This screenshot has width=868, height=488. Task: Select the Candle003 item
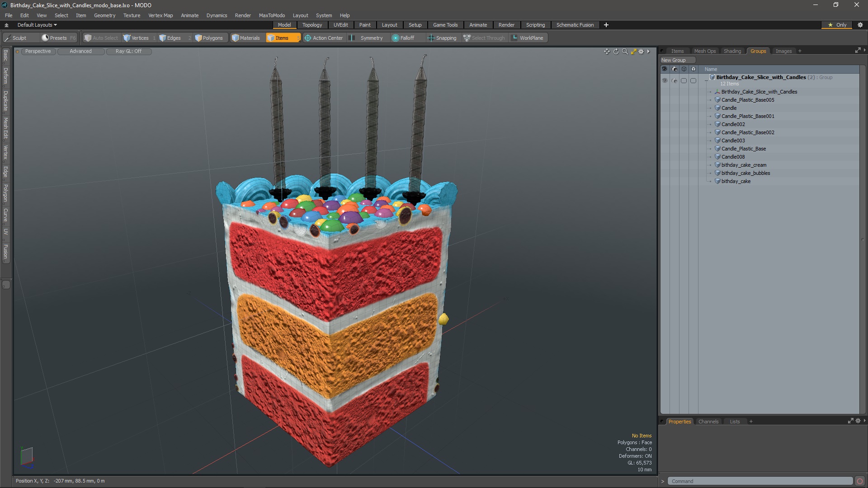[x=733, y=141]
